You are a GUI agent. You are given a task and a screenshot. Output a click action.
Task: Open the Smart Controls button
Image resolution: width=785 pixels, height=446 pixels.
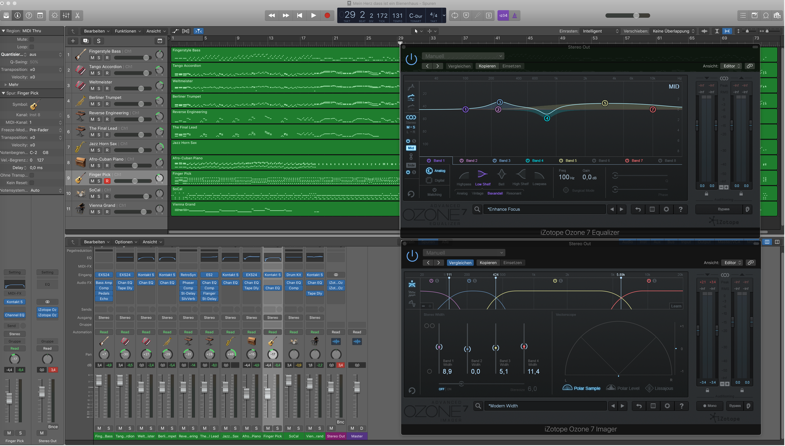click(55, 16)
